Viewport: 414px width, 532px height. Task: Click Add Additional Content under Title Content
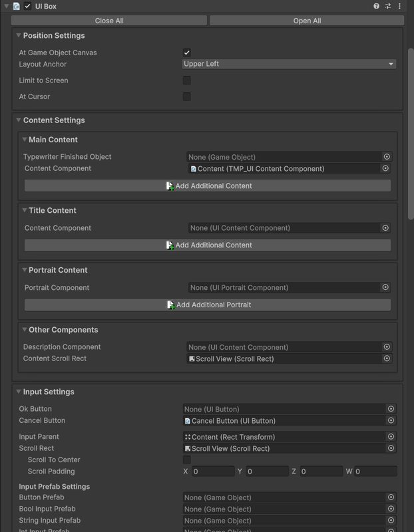coord(208,245)
